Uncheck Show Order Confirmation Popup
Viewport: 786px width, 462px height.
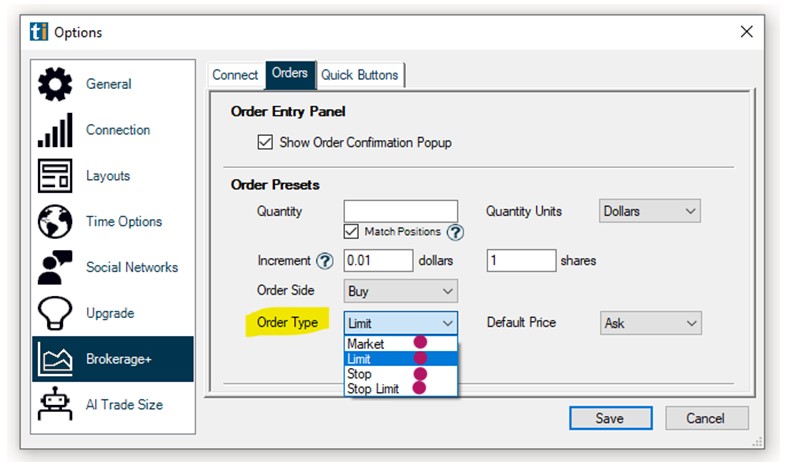pos(265,143)
